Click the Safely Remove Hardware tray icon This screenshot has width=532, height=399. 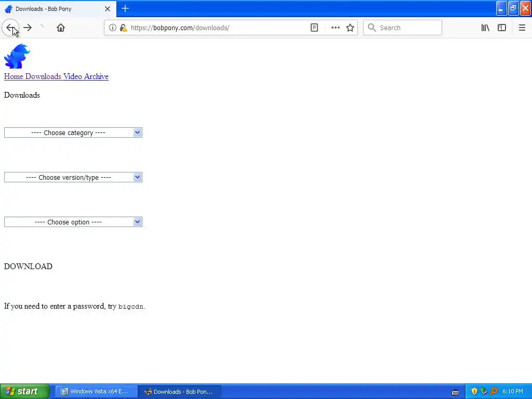484,391
